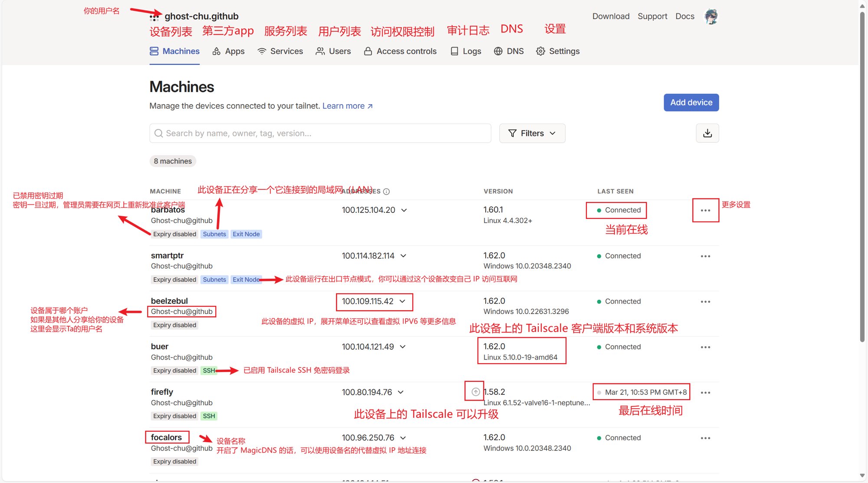
Task: Open the user avatar menu
Action: pos(711,17)
